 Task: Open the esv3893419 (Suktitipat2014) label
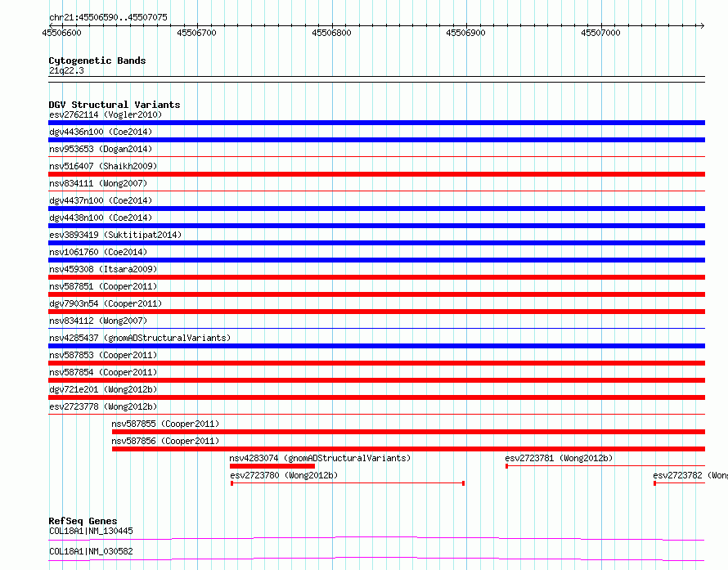point(115,235)
